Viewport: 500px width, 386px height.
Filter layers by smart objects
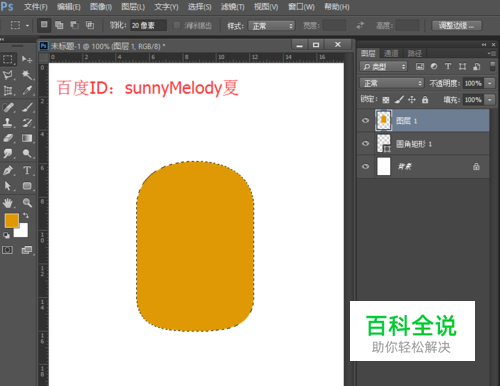477,66
